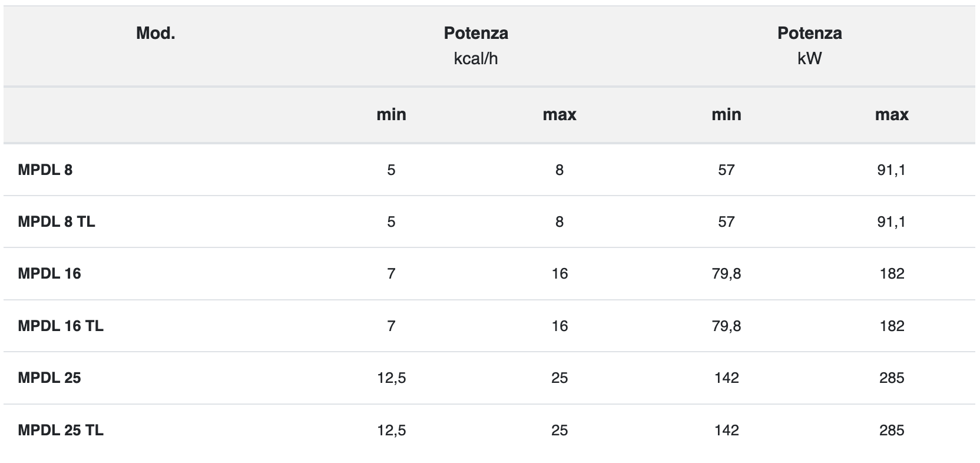Select the MPDL 8 row label
Viewport: 980px width, 463px height.
coord(45,170)
